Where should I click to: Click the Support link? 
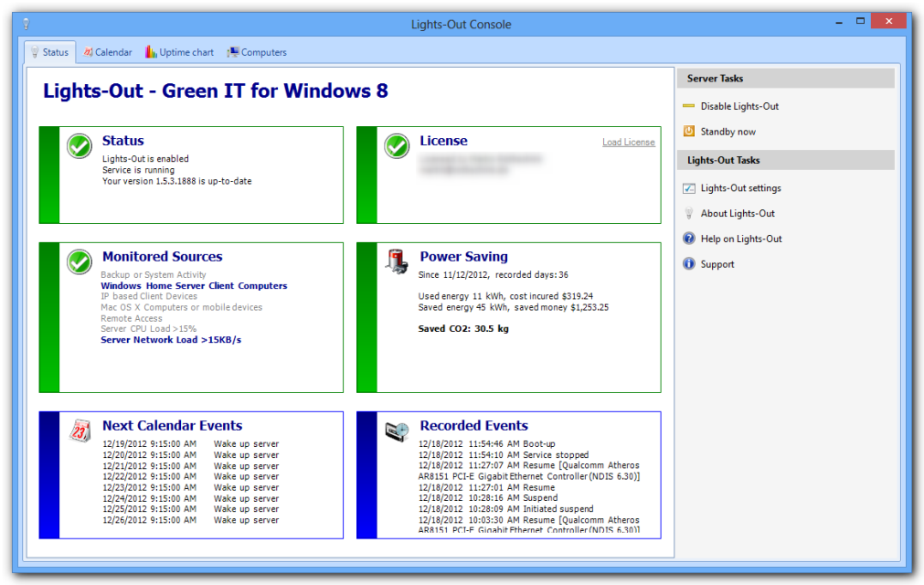point(717,264)
